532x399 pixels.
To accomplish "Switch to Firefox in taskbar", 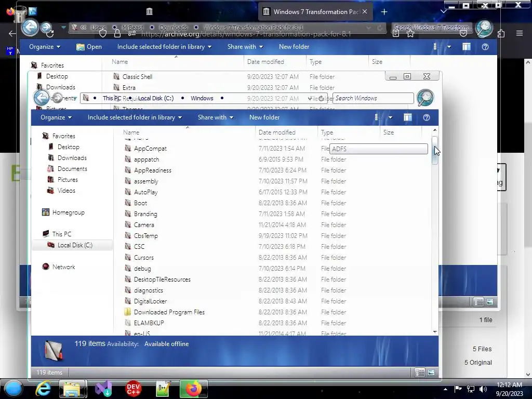I will 193,389.
